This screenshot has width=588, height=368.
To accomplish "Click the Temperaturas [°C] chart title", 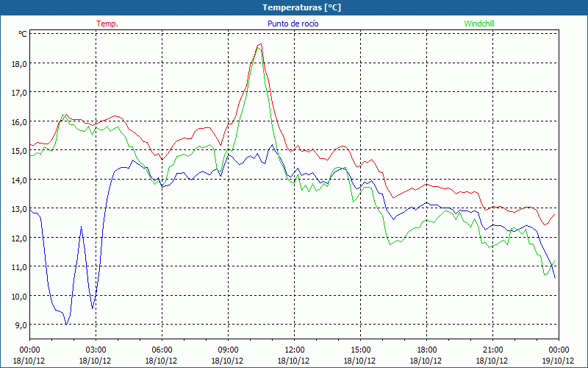I will [x=301, y=7].
